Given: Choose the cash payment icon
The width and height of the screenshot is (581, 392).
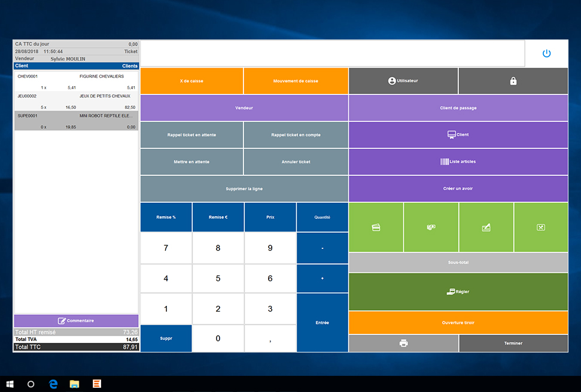Looking at the screenshot, I should (x=431, y=227).
